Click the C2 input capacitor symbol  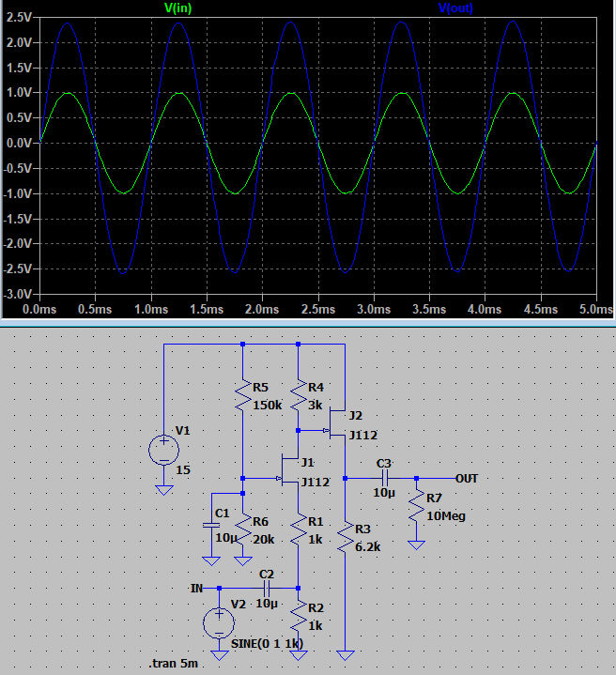(x=267, y=588)
